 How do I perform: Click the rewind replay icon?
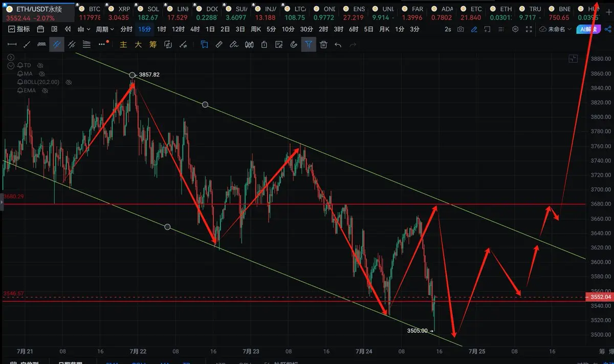68,29
